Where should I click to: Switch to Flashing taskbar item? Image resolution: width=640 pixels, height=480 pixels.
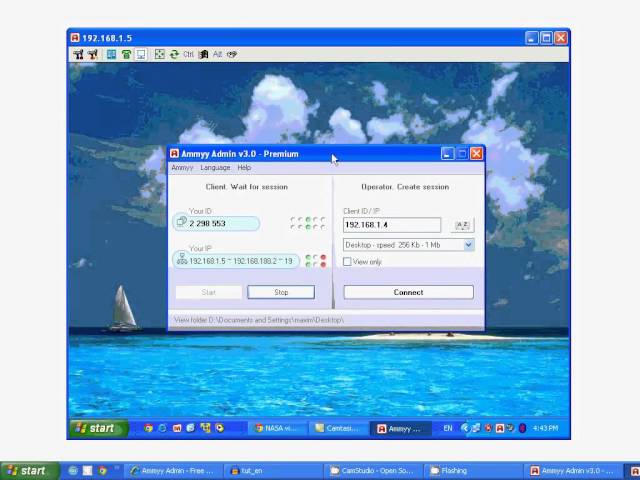[x=473, y=471]
